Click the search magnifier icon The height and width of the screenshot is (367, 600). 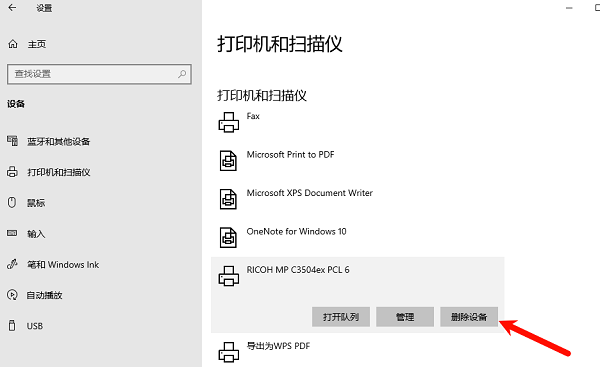click(182, 74)
